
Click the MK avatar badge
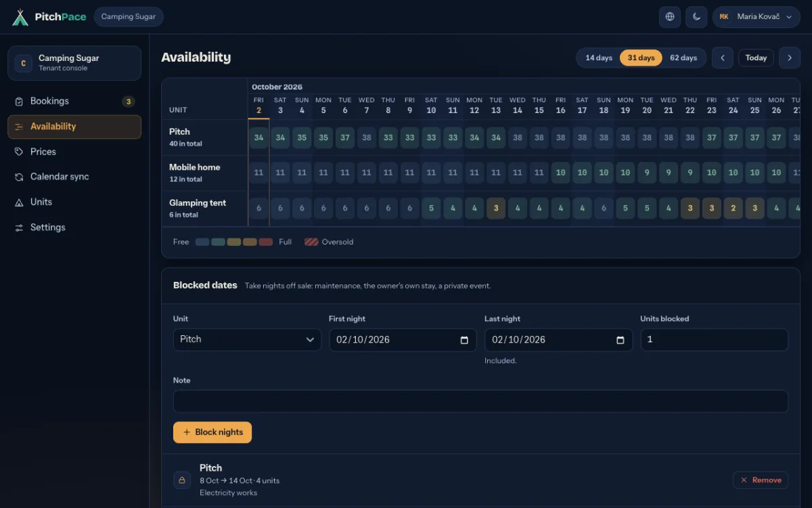(724, 17)
